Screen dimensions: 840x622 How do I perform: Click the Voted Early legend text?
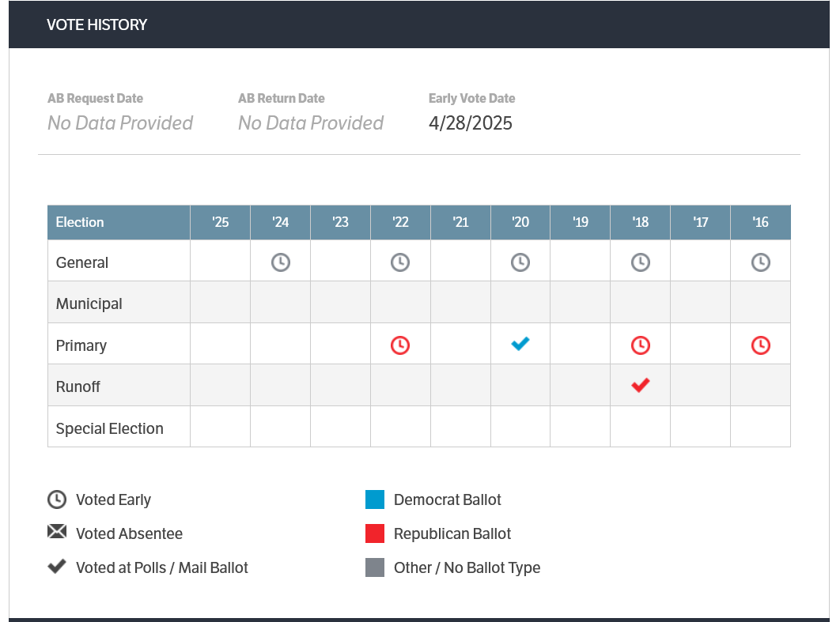click(x=114, y=500)
